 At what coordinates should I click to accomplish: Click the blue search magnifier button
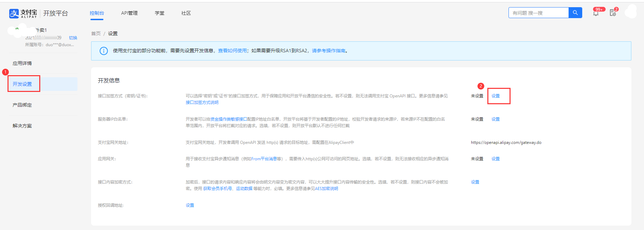575,13
